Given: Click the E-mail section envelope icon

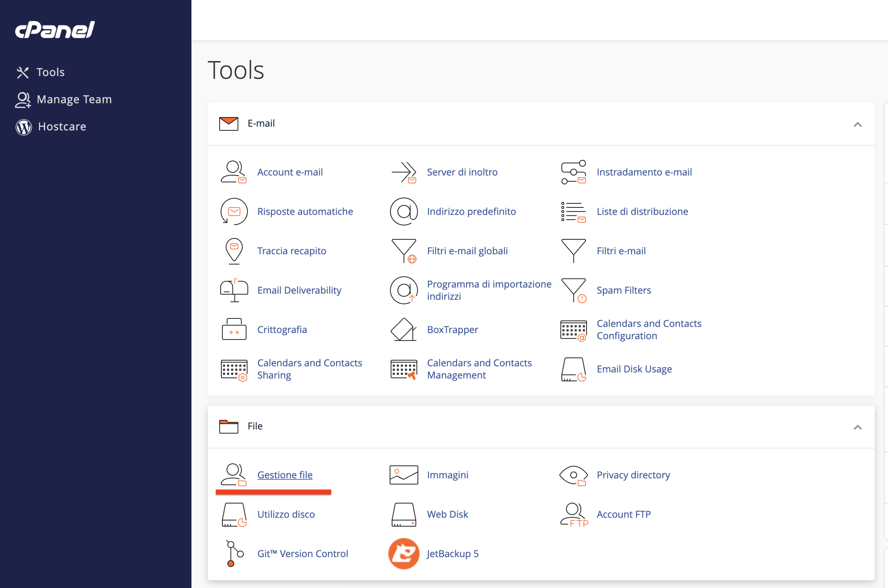Looking at the screenshot, I should coord(229,123).
